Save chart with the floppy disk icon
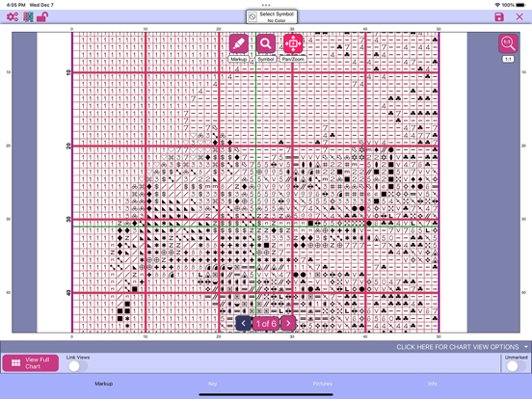The height and width of the screenshot is (399, 532). (499, 16)
